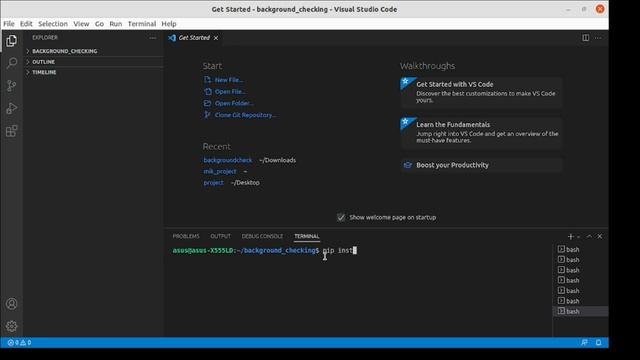This screenshot has height=360, width=640.
Task: Click the Open Folder icon in Start
Action: [x=207, y=103]
